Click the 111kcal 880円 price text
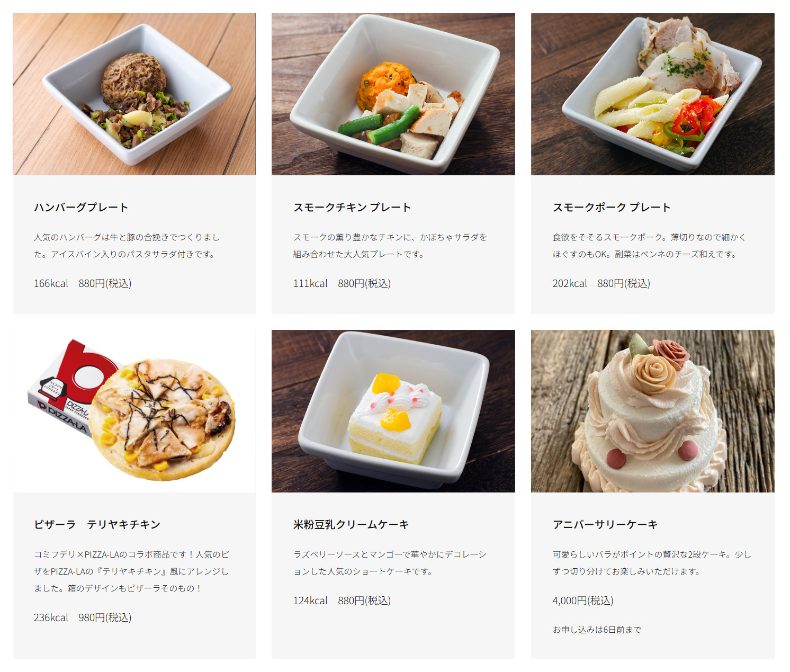 click(342, 283)
